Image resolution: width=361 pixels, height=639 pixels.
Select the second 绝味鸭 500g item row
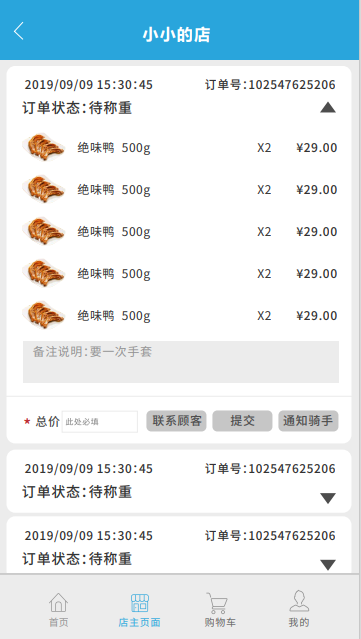pos(180,189)
